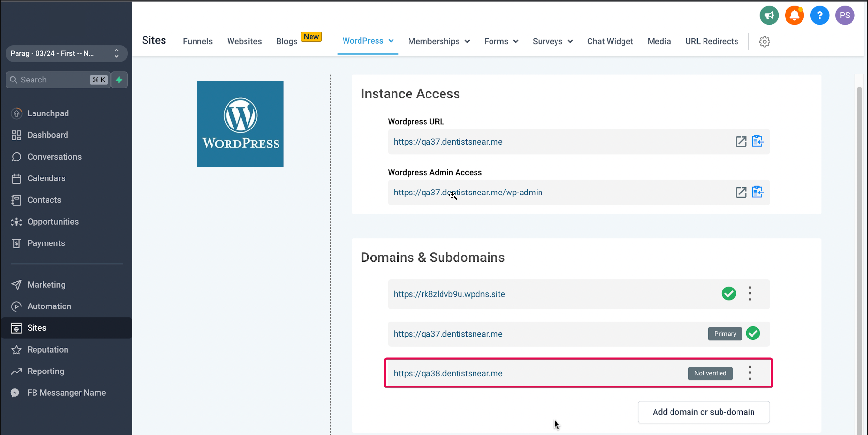Open Wordpress Admin Access external link icon
The width and height of the screenshot is (868, 435).
pos(741,193)
